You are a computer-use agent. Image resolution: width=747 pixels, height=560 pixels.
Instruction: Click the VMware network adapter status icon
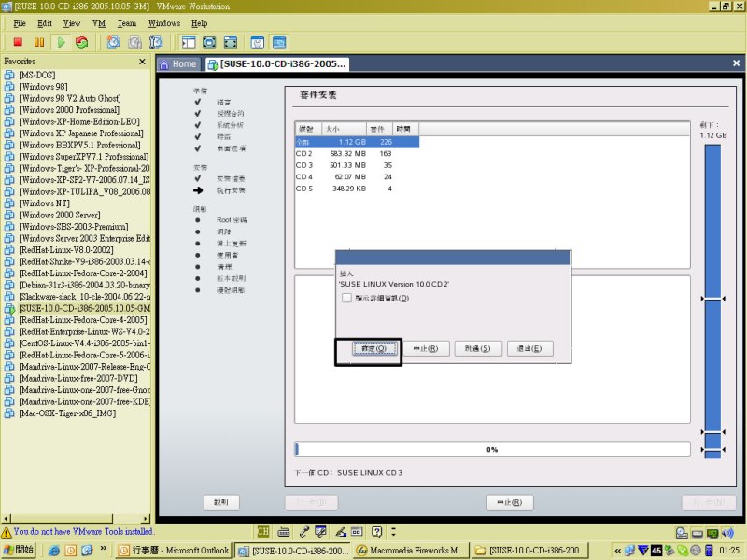[712, 533]
